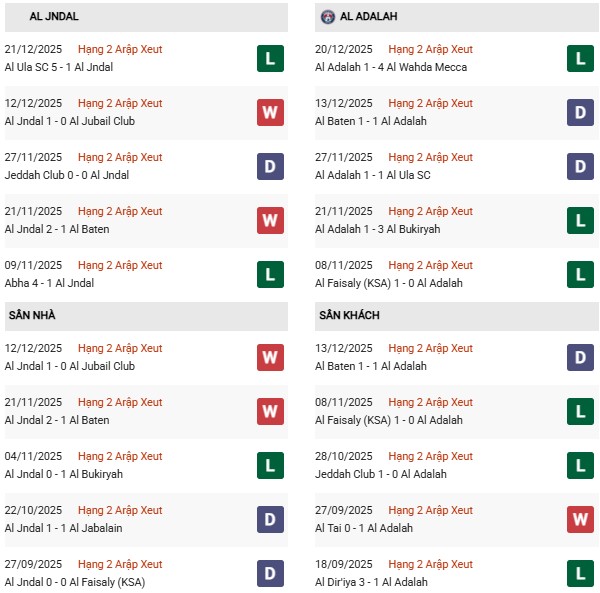Screen dimensions: 600x593
Task: Open the SÂN NHÀ home section header
Action: [30, 316]
